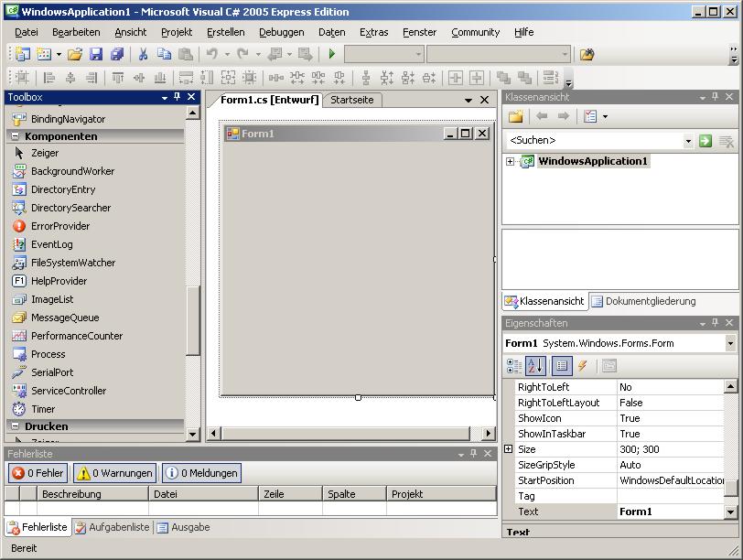Click the Align to Grid layout icon
743x560 pixels.
coord(22,77)
